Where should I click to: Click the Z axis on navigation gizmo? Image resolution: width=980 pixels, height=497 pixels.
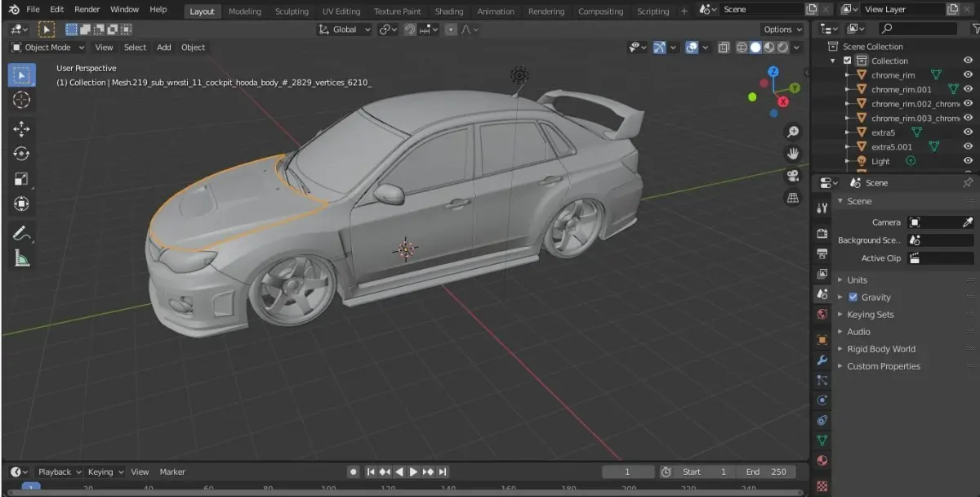(x=773, y=71)
